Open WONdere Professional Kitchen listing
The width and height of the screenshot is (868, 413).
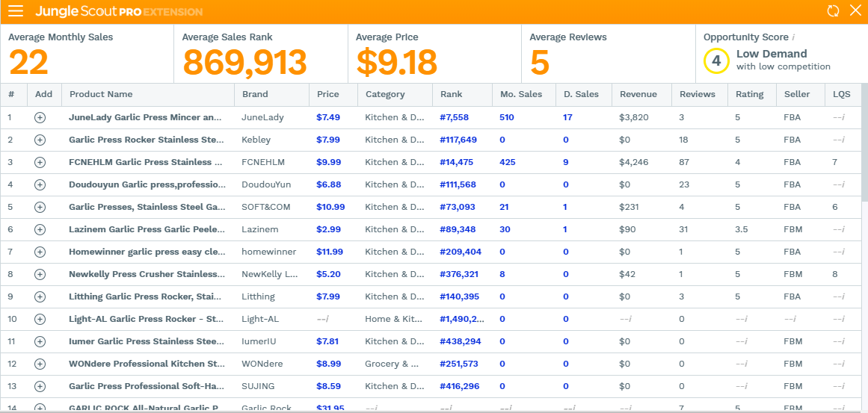pos(147,364)
